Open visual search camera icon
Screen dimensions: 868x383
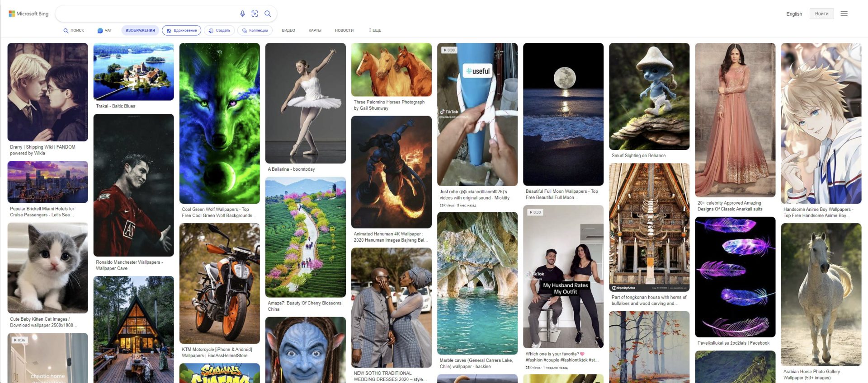coord(255,14)
